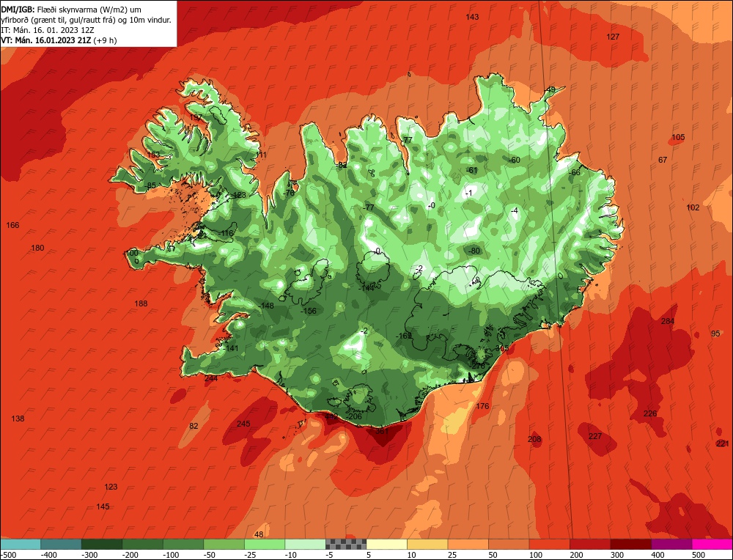This screenshot has width=733, height=560.
Task: Click the map value 227
Action: 595,436
